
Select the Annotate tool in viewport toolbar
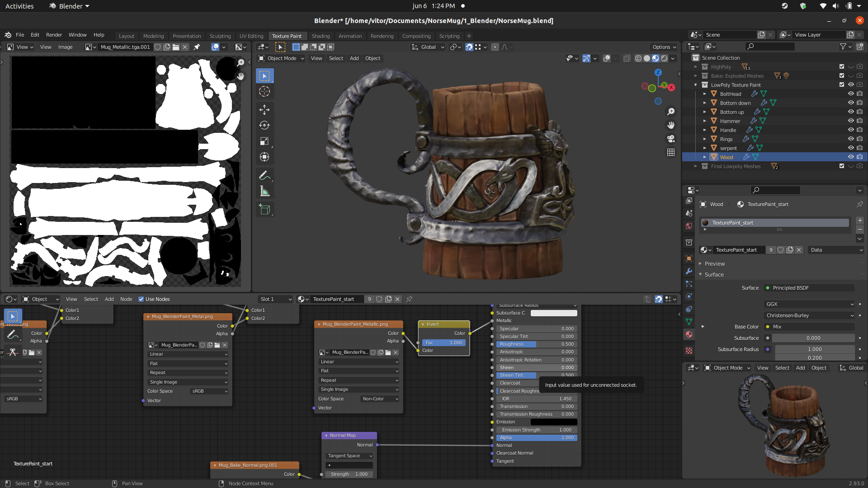[x=264, y=175]
